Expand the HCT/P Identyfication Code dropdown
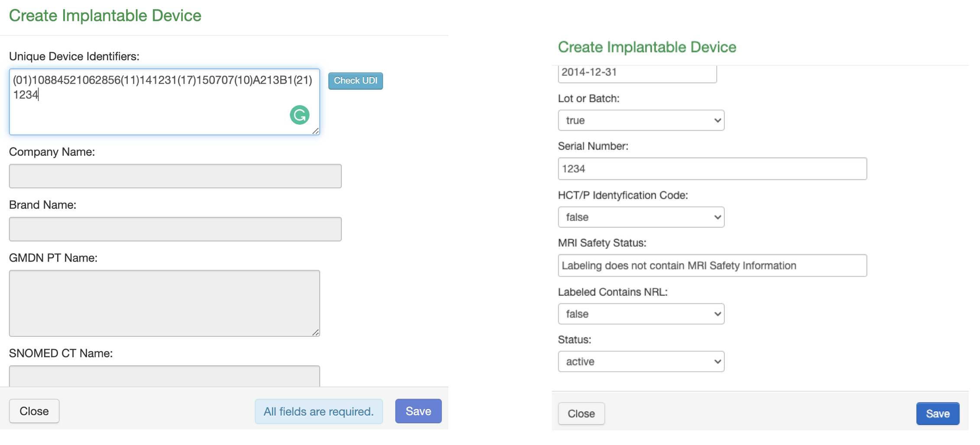This screenshot has width=980, height=445. (641, 217)
